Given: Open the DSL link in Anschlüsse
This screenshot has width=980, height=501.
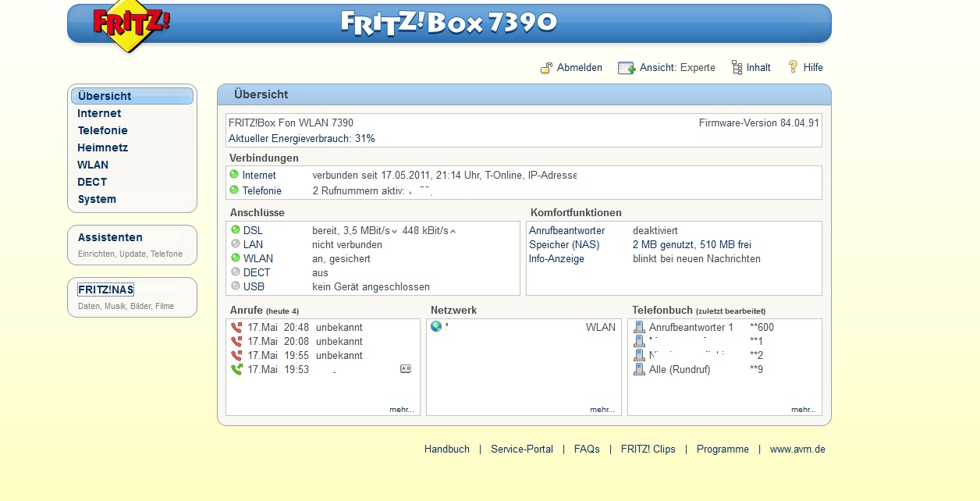Looking at the screenshot, I should (x=253, y=230).
